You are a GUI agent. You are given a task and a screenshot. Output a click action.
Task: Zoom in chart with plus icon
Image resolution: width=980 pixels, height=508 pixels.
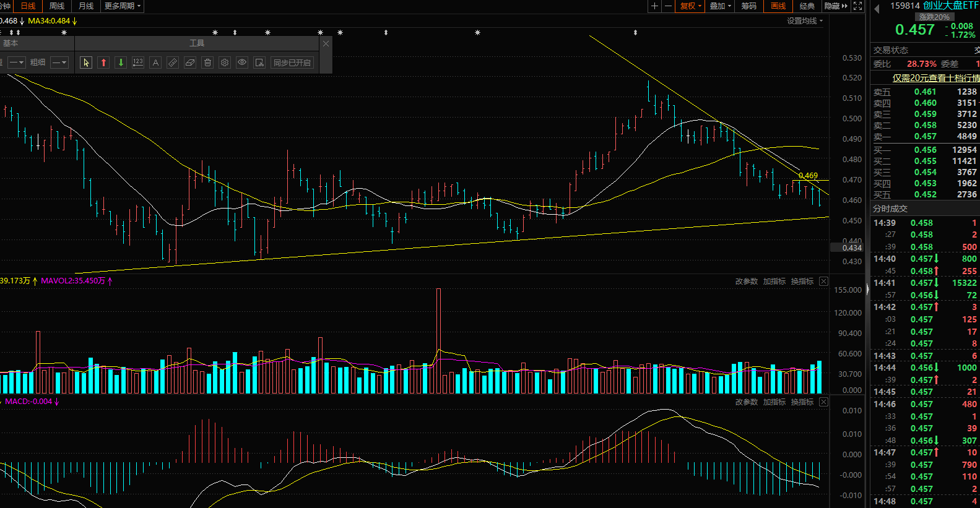(654, 6)
